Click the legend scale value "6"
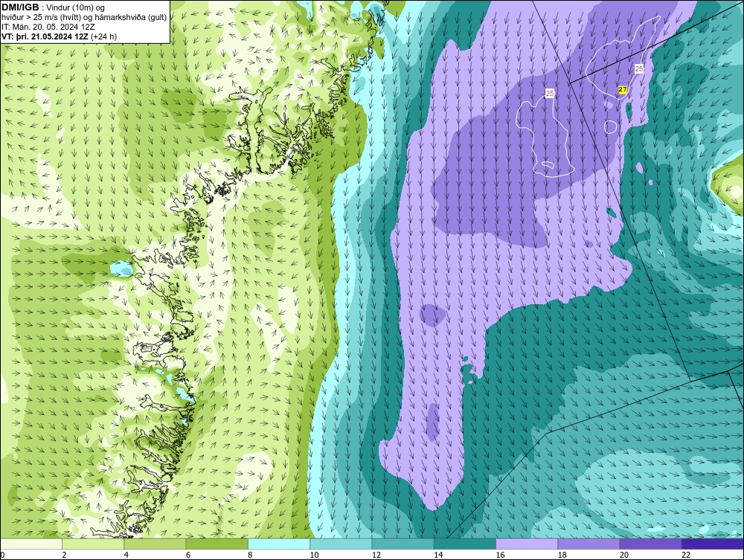 coord(188,555)
